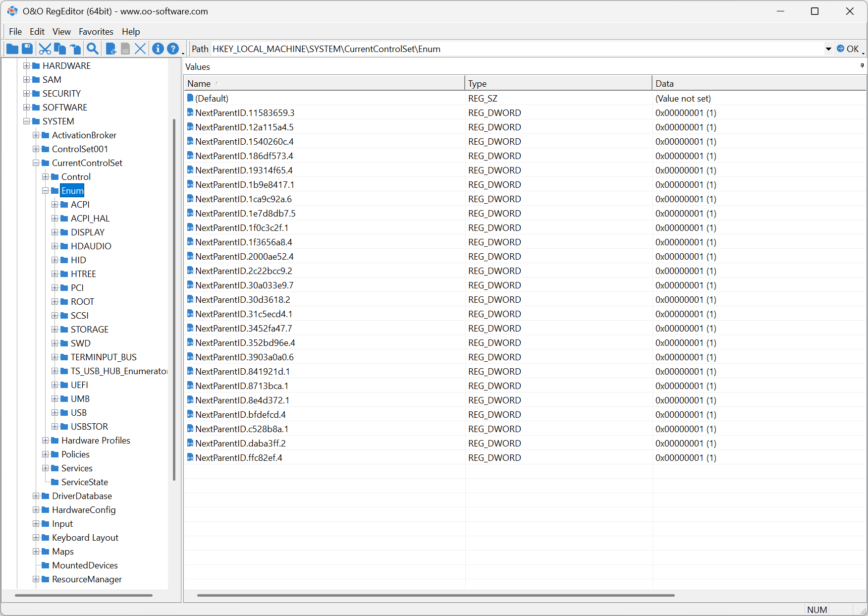
Task: Select the Services key in tree
Action: 77,468
